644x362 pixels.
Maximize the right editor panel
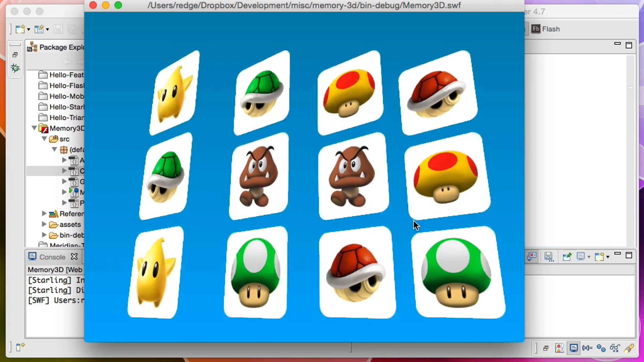(x=629, y=45)
